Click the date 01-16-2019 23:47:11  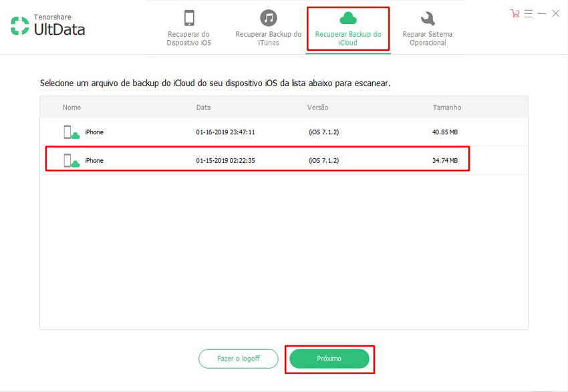click(225, 132)
